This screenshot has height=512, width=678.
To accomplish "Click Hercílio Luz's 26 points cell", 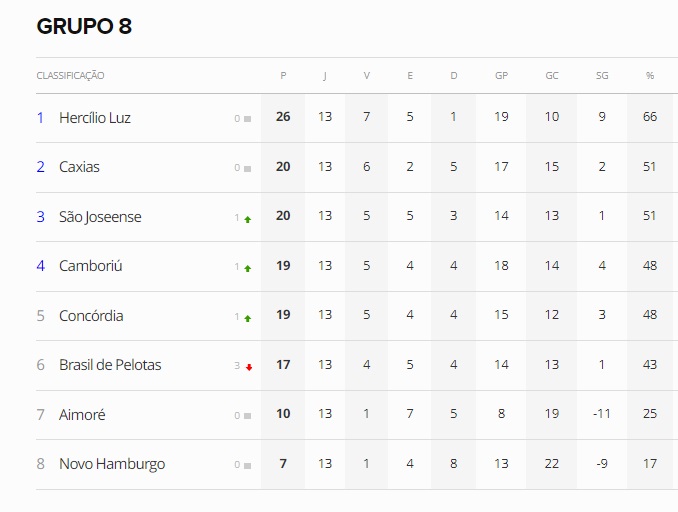I will pos(283,117).
